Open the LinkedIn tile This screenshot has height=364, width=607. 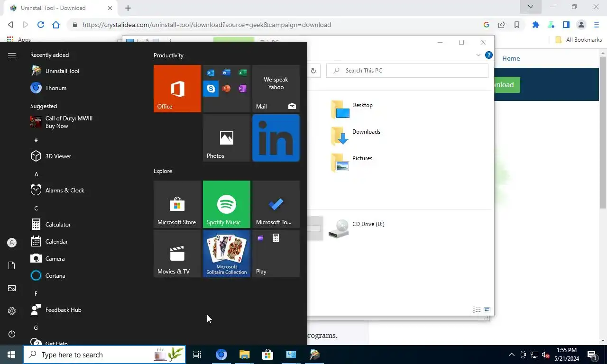click(276, 138)
